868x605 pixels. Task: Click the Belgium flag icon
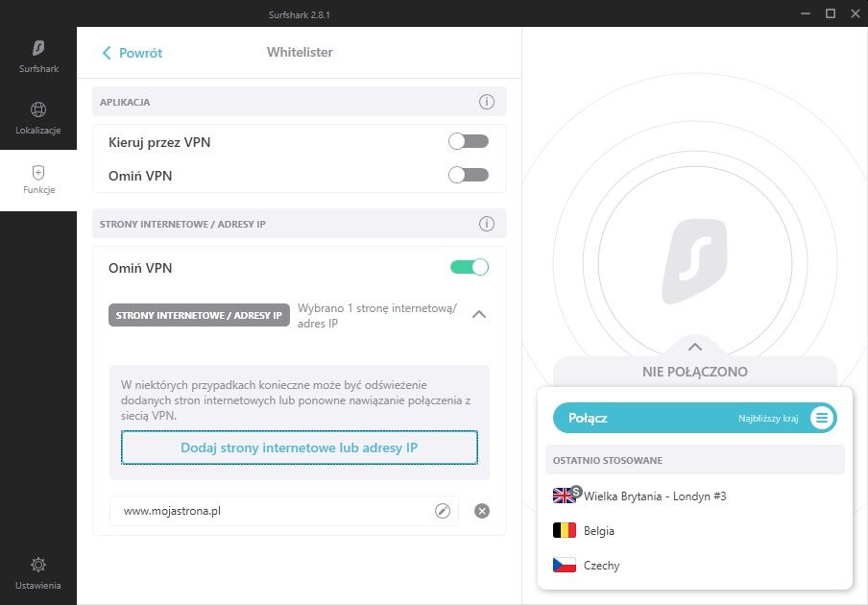click(x=565, y=530)
